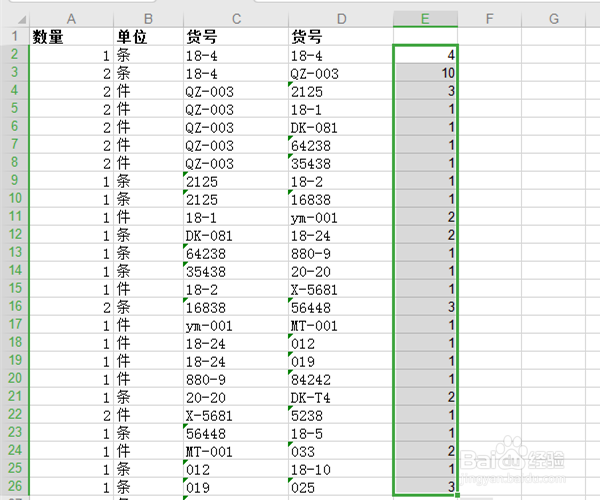Select cell D18 with 012
Screen dimensions: 600x500
tap(341, 343)
